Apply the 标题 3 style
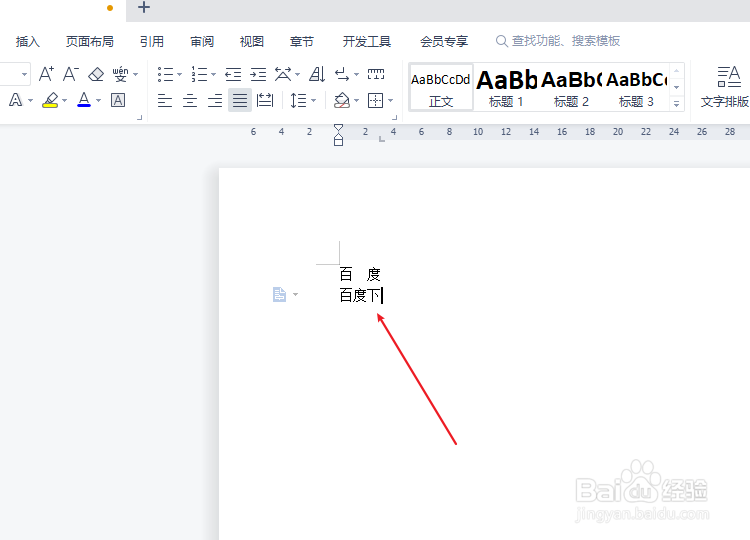 point(636,88)
